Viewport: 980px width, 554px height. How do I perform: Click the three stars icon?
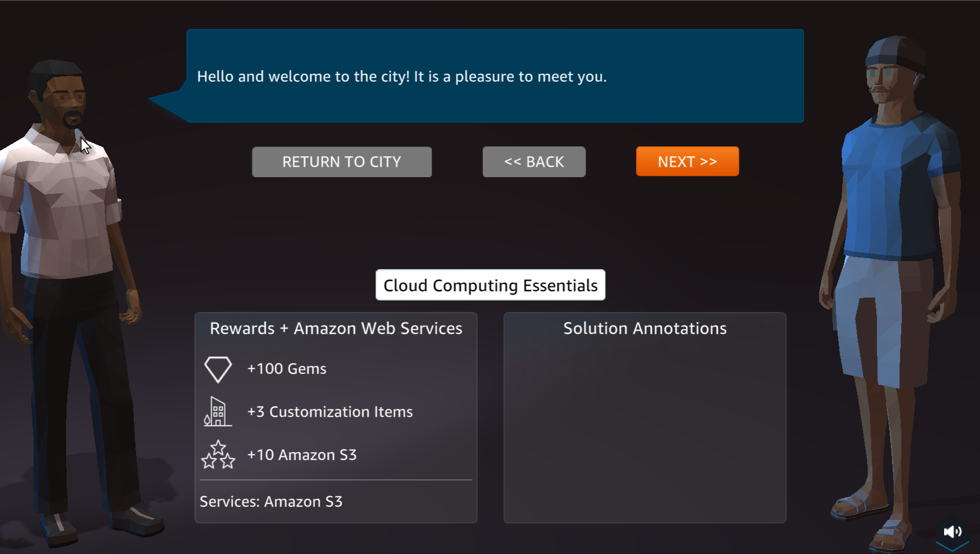tap(218, 454)
